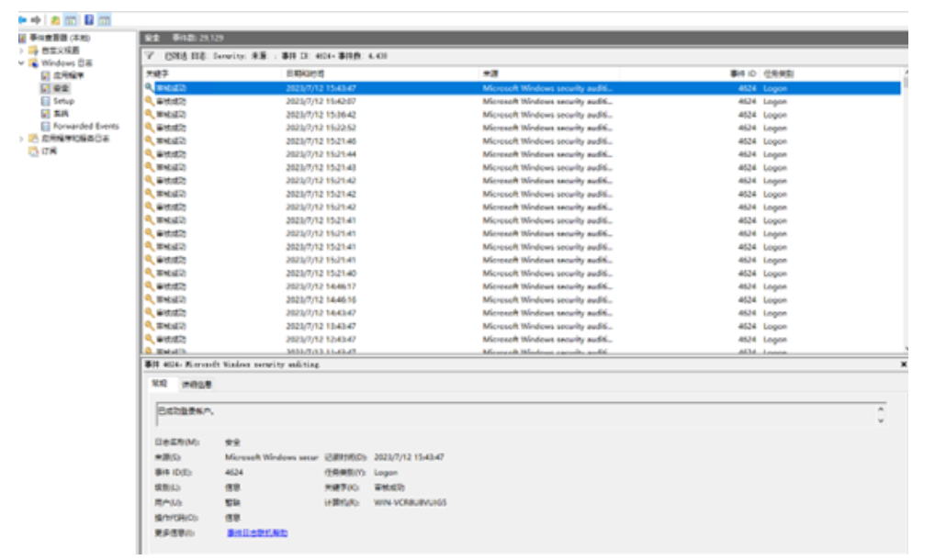Toggle the Show/Hide Action Pane toolbar icon

[x=105, y=19]
